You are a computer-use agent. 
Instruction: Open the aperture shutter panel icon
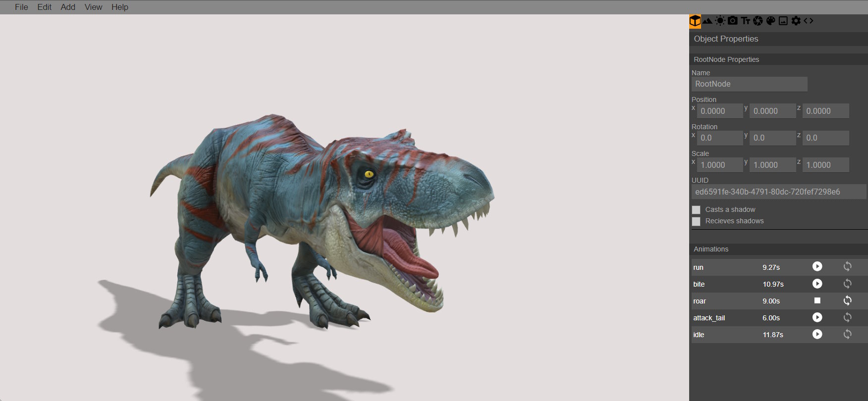758,21
